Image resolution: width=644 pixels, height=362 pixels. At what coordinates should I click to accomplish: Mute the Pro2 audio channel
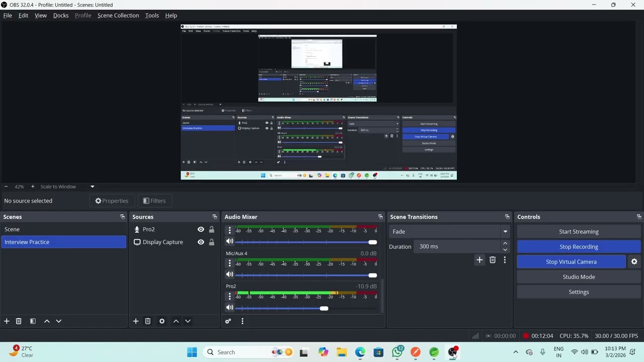(x=230, y=308)
